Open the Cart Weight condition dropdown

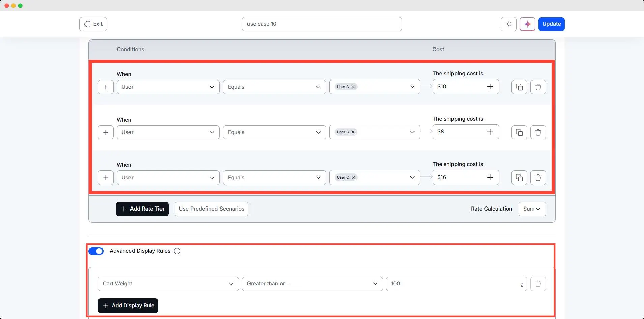click(168, 284)
